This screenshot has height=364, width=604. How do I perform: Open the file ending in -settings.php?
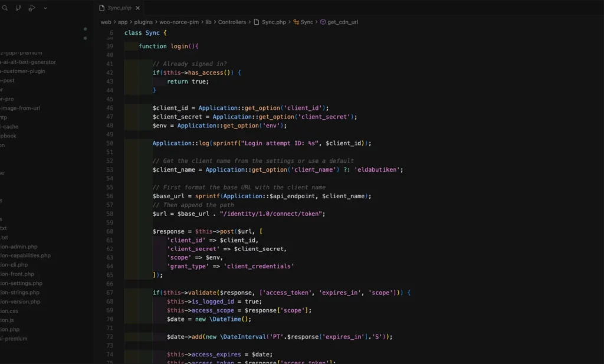tap(20, 283)
